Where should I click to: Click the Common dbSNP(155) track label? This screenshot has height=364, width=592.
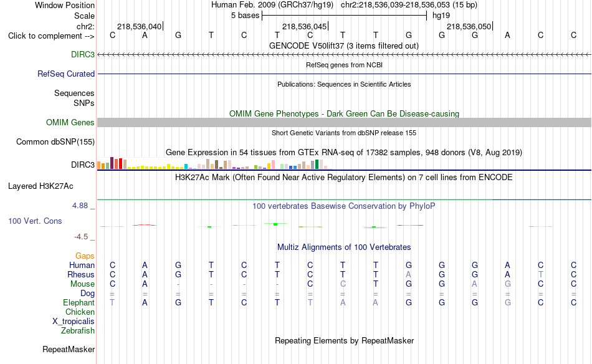55,141
